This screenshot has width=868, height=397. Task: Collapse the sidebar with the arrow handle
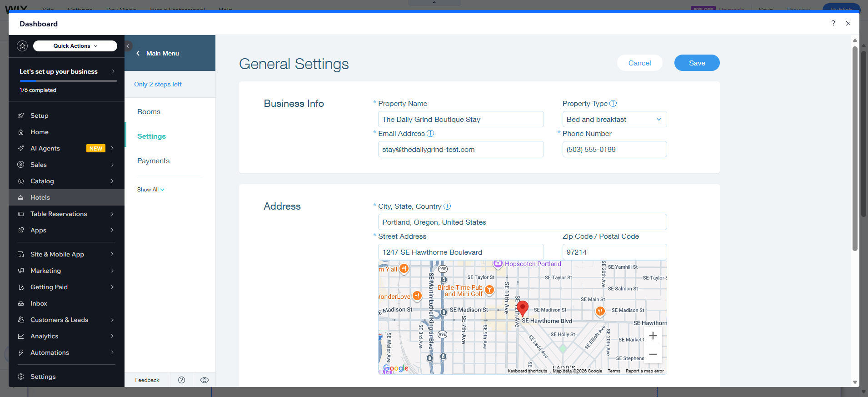(x=128, y=46)
